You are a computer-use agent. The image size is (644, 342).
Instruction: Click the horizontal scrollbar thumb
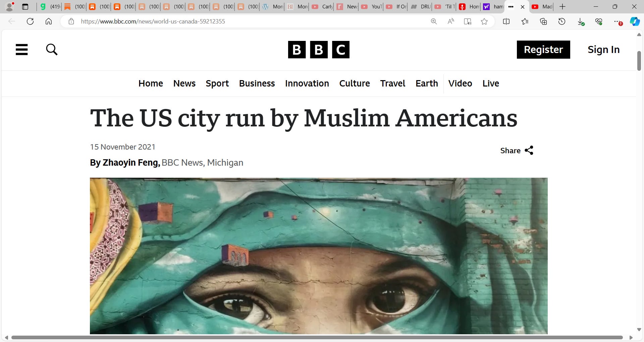point(317,337)
